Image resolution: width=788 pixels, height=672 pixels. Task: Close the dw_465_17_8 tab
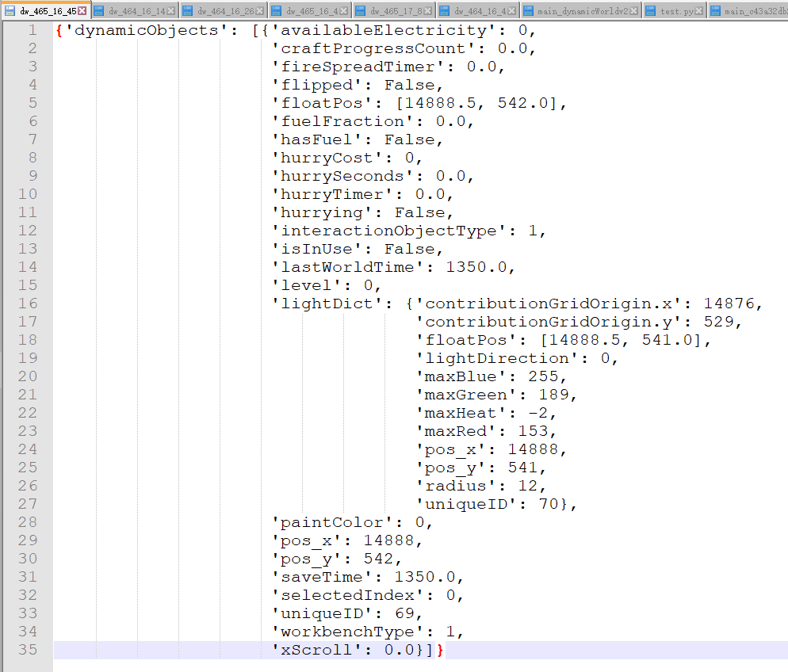pos(427,10)
